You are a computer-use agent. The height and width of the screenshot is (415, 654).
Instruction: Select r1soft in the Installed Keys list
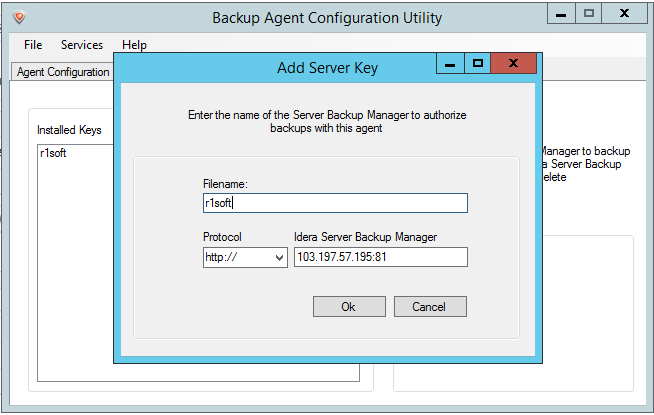(53, 153)
